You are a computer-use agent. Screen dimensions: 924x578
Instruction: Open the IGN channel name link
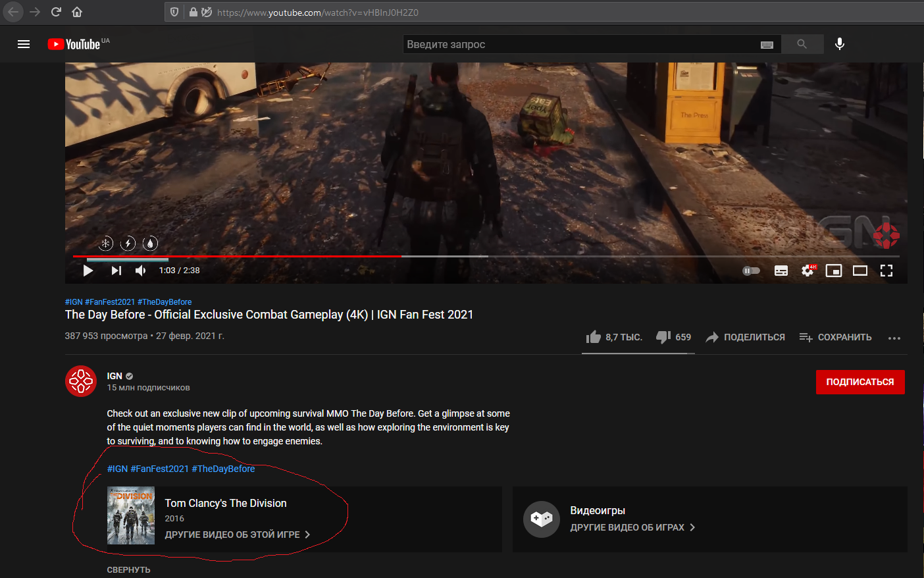tap(115, 376)
